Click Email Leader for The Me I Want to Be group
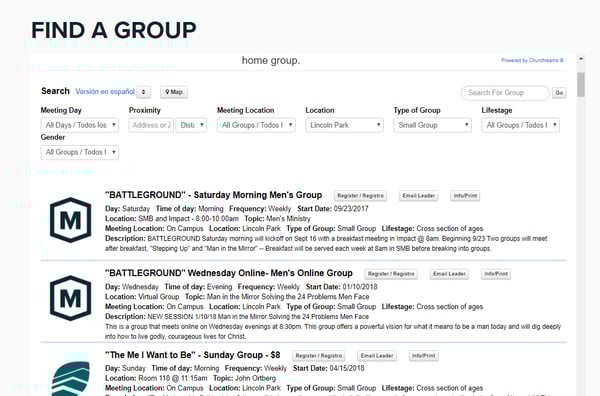 (377, 356)
